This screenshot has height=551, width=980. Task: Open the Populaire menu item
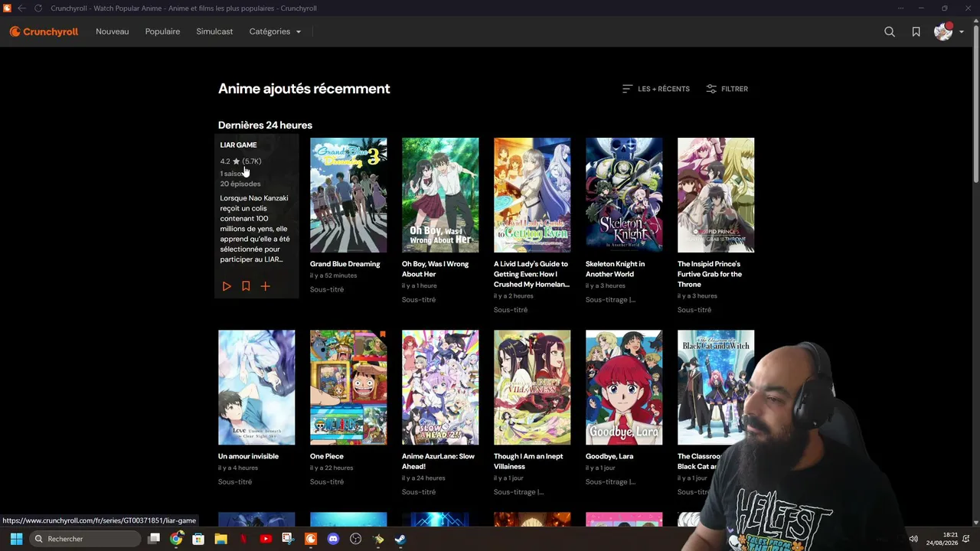point(162,31)
